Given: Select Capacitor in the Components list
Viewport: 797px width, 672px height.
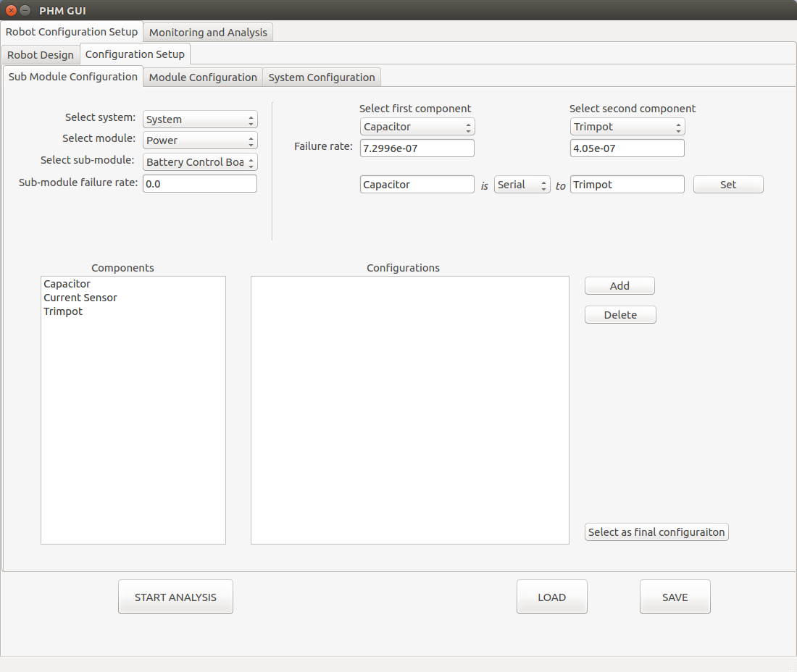Looking at the screenshot, I should [133, 284].
